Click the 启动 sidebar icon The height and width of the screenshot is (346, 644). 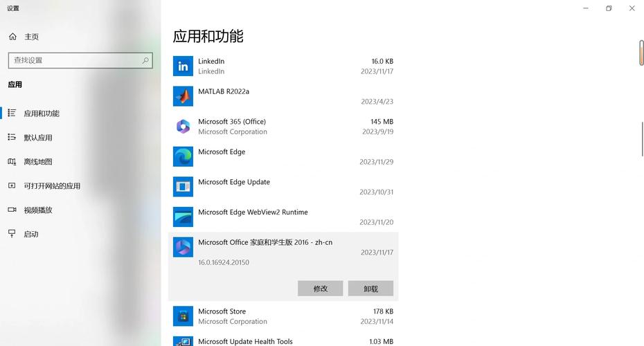(12, 233)
